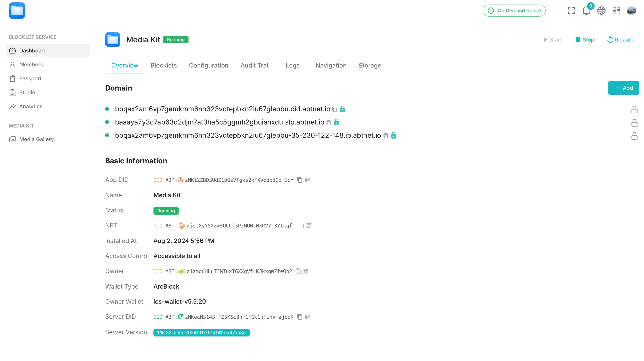Image resolution: width=644 pixels, height=361 pixels.
Task: Switch to the Blocklets tab
Action: pos(163,66)
